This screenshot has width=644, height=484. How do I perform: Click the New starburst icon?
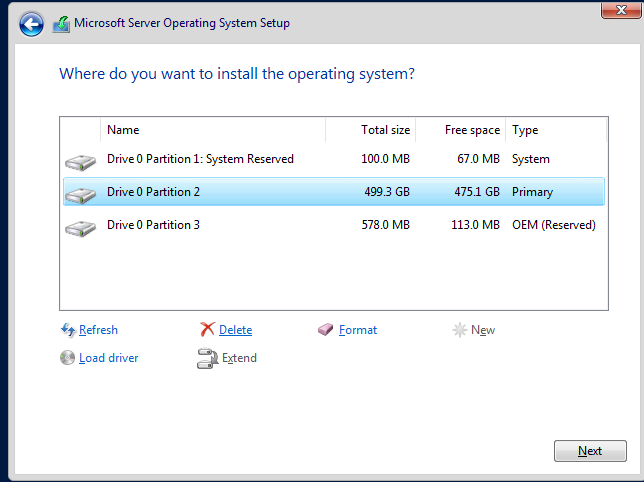tap(460, 330)
